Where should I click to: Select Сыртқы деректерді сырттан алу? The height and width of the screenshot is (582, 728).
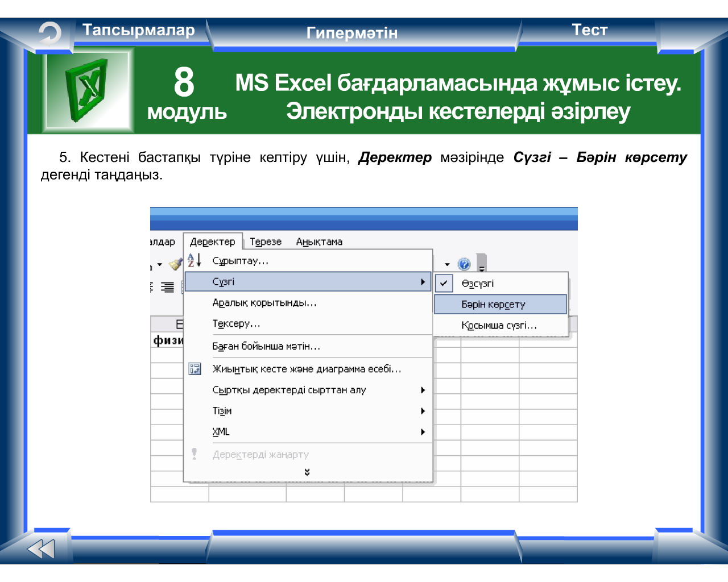tap(308, 390)
